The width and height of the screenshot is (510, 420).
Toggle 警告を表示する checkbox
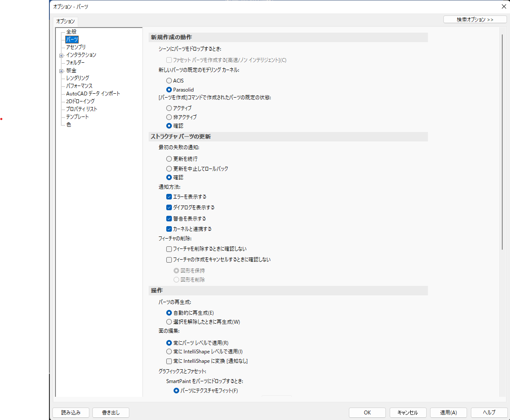(169, 218)
